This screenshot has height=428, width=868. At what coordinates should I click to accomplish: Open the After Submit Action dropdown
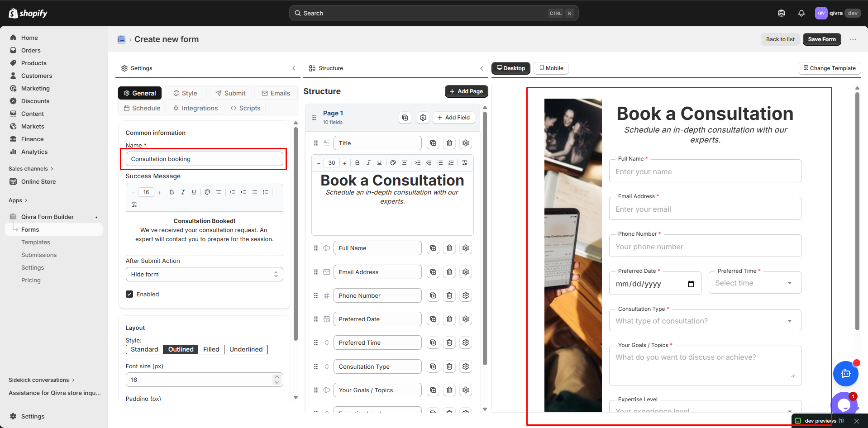point(205,274)
